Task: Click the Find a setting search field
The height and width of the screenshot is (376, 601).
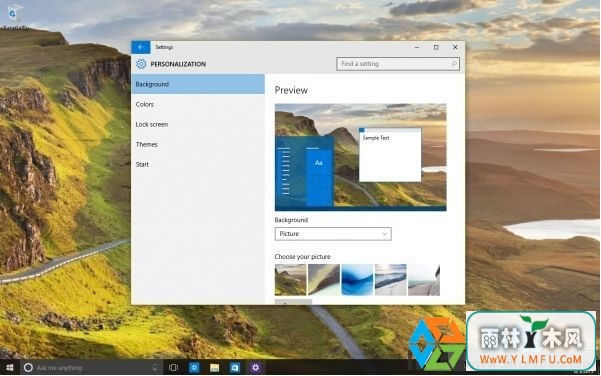Action: click(x=398, y=64)
